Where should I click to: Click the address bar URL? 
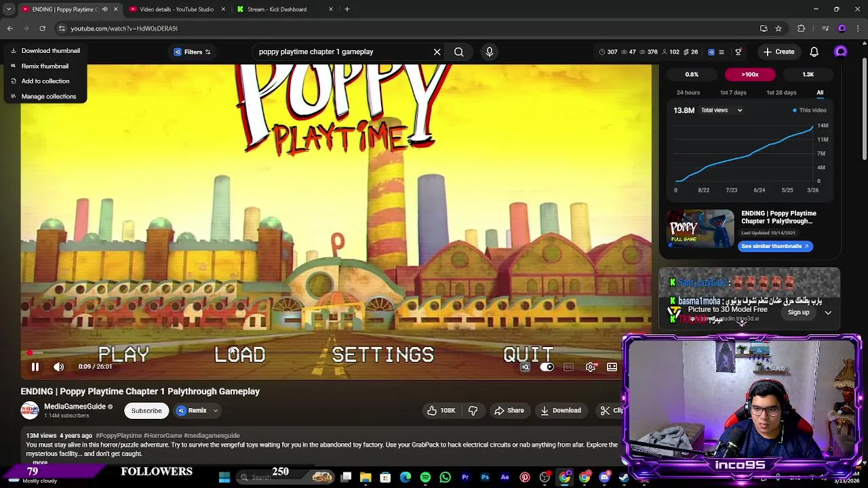click(124, 28)
